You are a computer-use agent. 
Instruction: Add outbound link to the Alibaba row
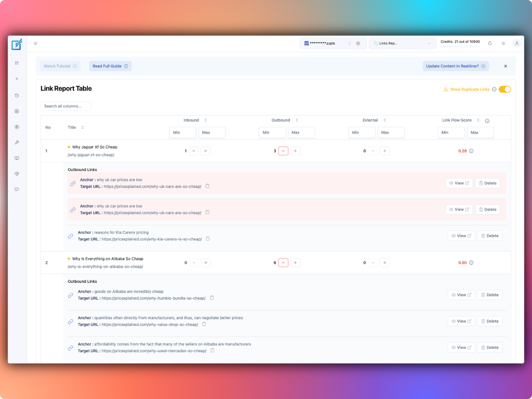(295, 262)
